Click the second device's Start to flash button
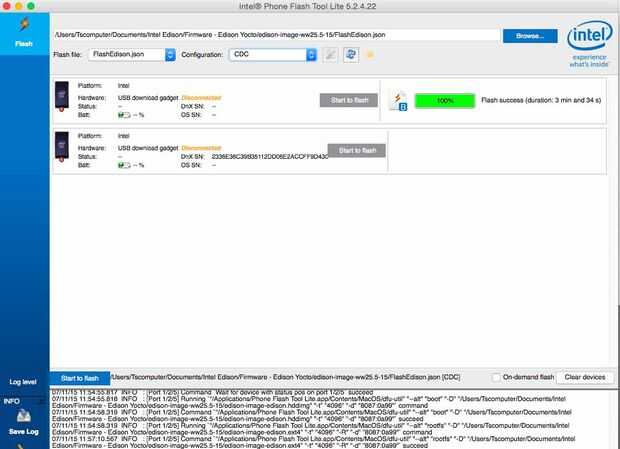Screen dimensions: 620x449 click(357, 151)
